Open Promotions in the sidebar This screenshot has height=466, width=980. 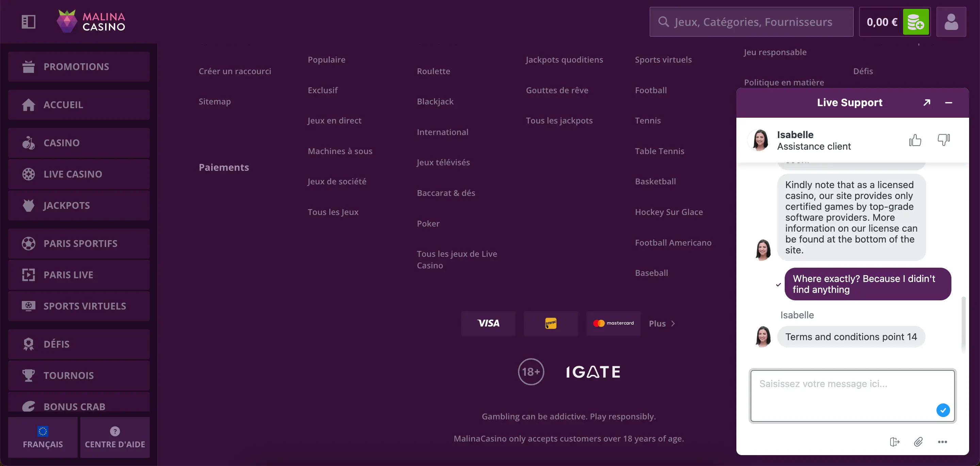pos(79,67)
